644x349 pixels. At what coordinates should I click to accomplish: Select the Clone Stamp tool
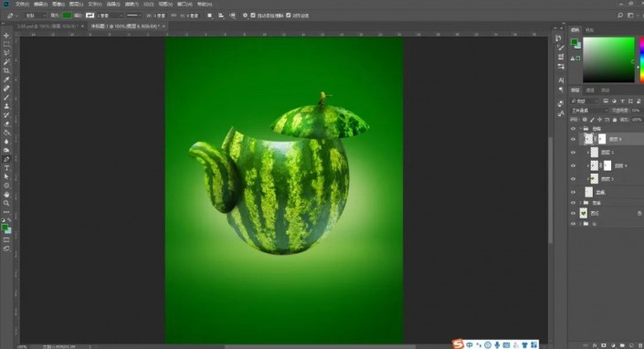pyautogui.click(x=6, y=106)
